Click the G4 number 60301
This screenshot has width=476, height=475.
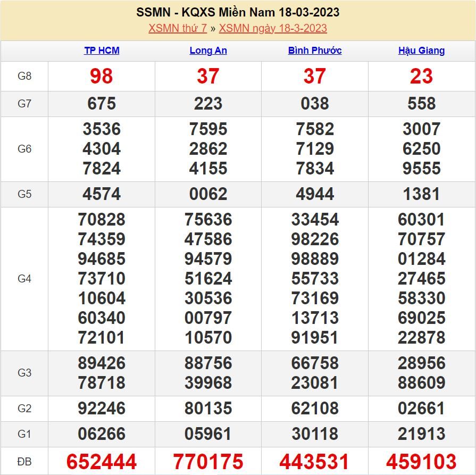click(x=421, y=220)
